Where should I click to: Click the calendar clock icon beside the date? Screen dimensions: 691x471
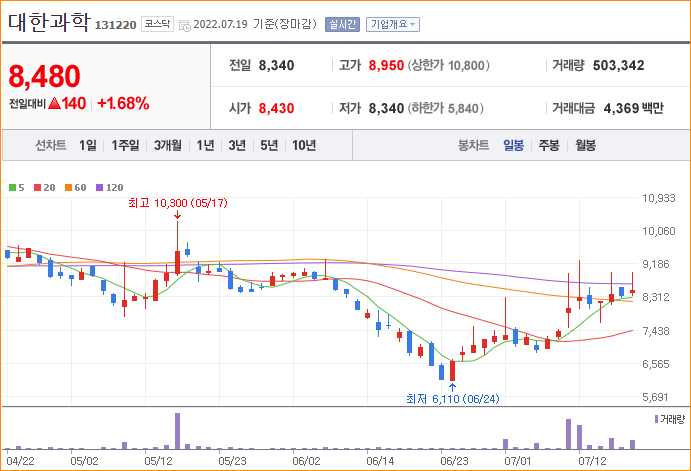pyautogui.click(x=185, y=26)
